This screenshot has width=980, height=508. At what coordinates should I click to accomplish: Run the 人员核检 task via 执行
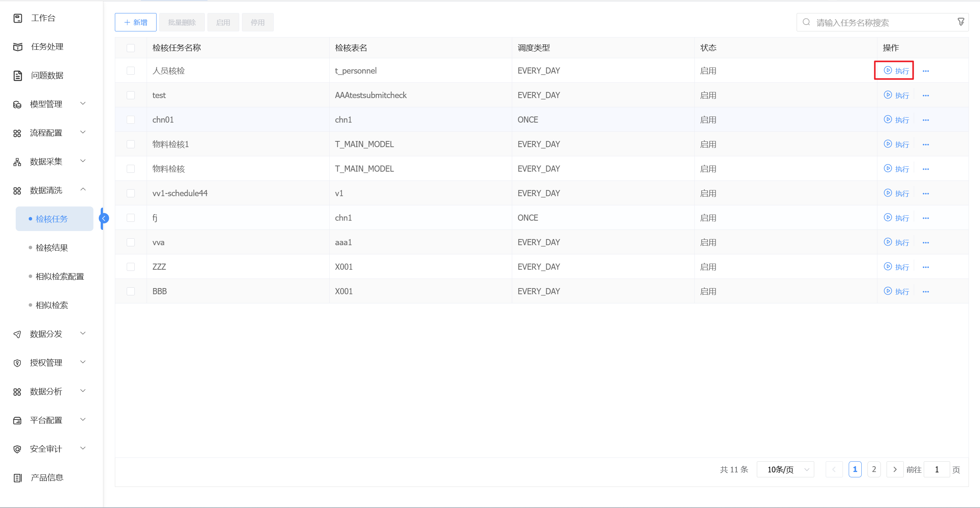(x=896, y=70)
